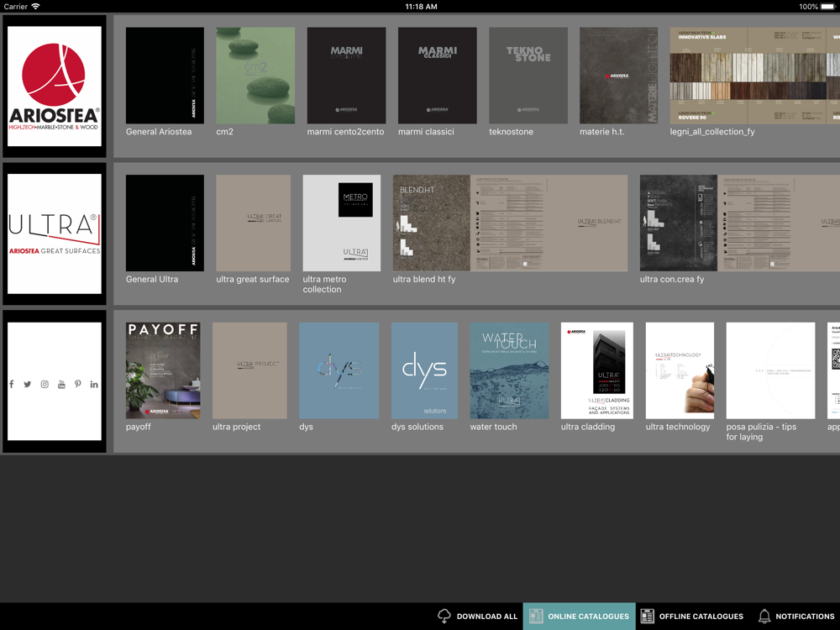
Task: Click the 'ultra metro collection' caption
Action: coord(324,284)
